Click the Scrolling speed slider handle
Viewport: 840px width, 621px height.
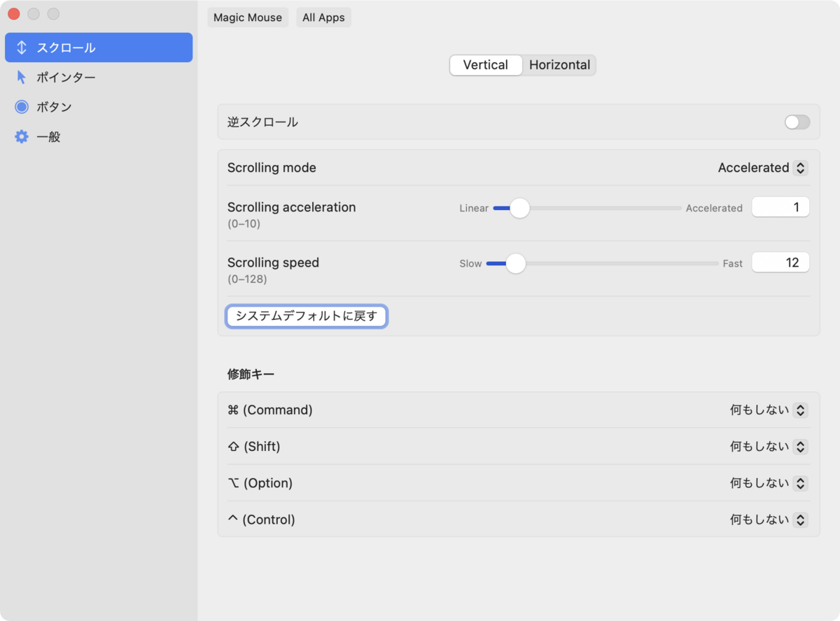[516, 263]
